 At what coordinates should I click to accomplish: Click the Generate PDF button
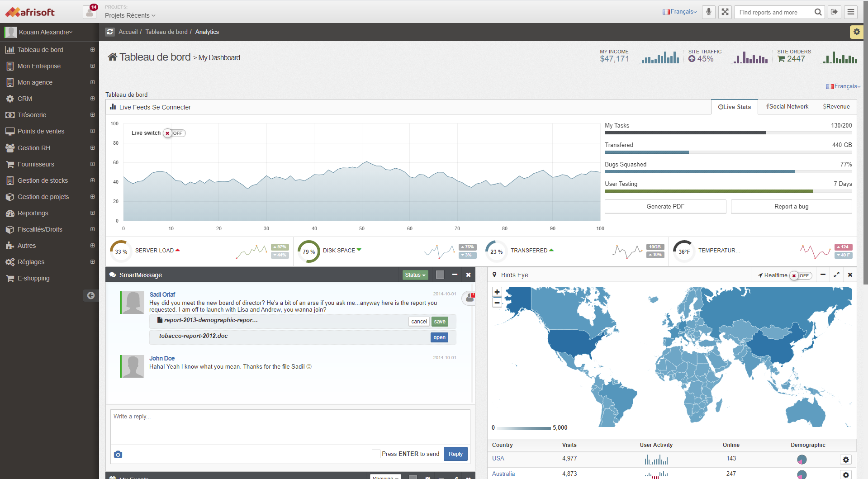coord(665,206)
